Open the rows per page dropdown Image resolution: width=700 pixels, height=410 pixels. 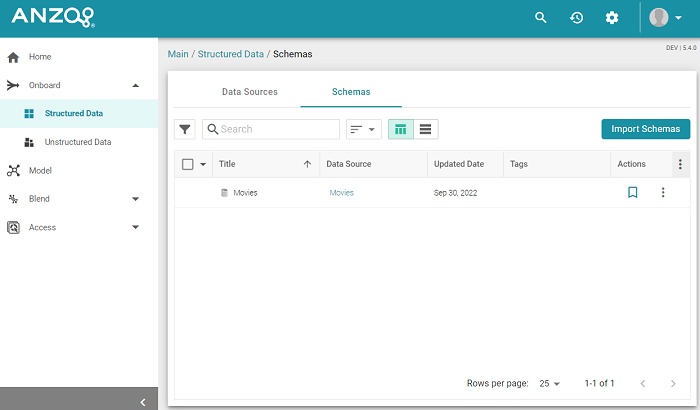pyautogui.click(x=550, y=384)
